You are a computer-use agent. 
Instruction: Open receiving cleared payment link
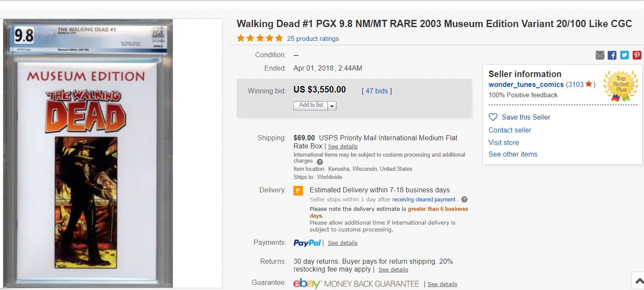point(423,200)
